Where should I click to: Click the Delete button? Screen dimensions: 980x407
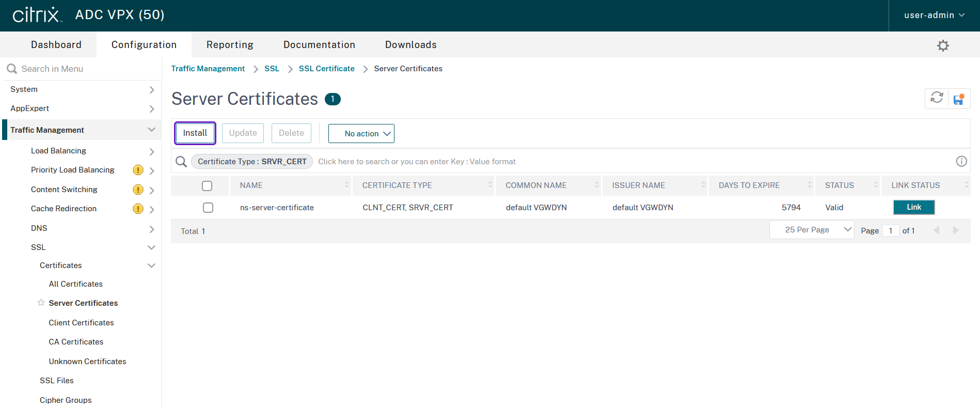pos(291,133)
